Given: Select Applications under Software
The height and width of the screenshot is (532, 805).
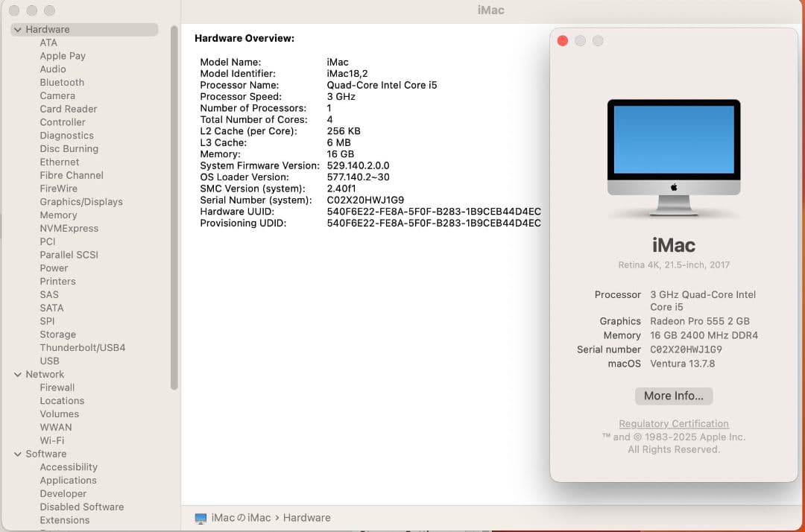Looking at the screenshot, I should [x=68, y=481].
